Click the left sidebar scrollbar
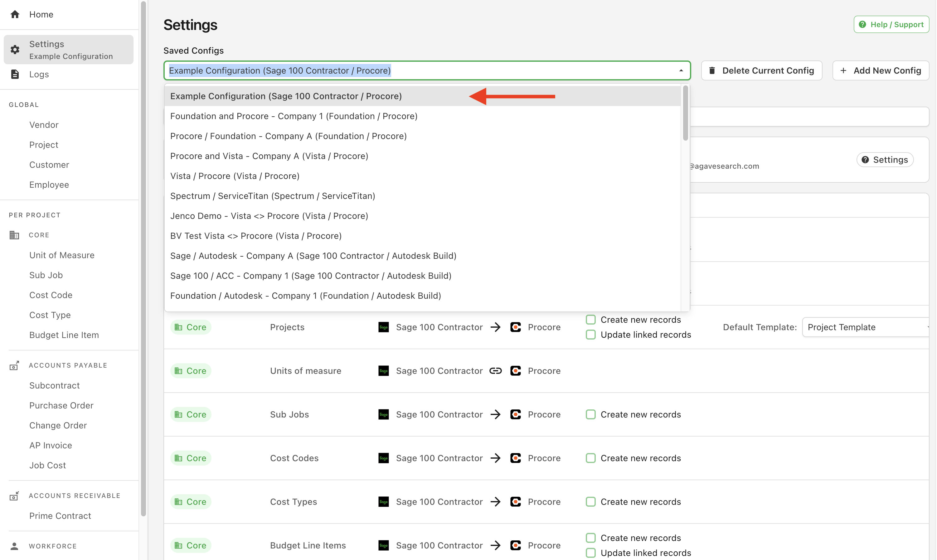Image resolution: width=937 pixels, height=560 pixels. point(143,258)
